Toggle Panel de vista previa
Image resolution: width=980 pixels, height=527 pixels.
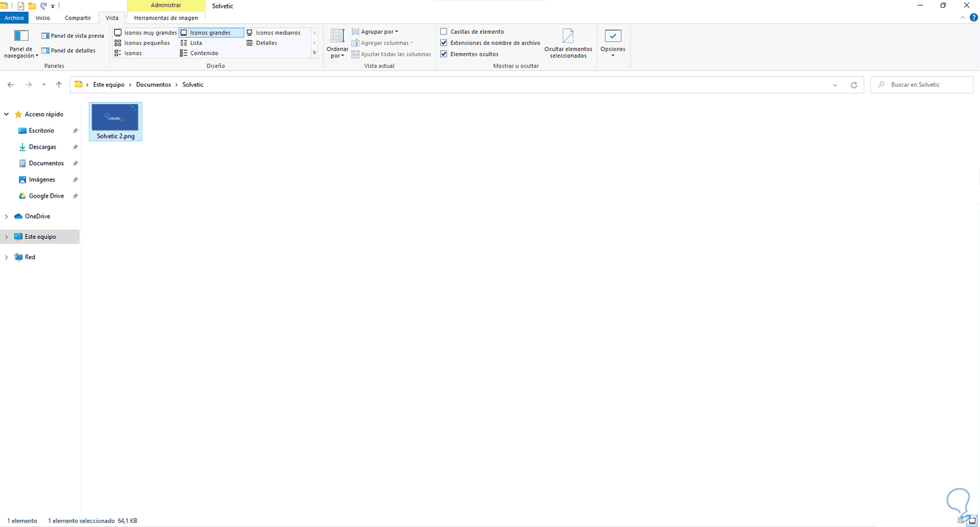[x=73, y=36]
